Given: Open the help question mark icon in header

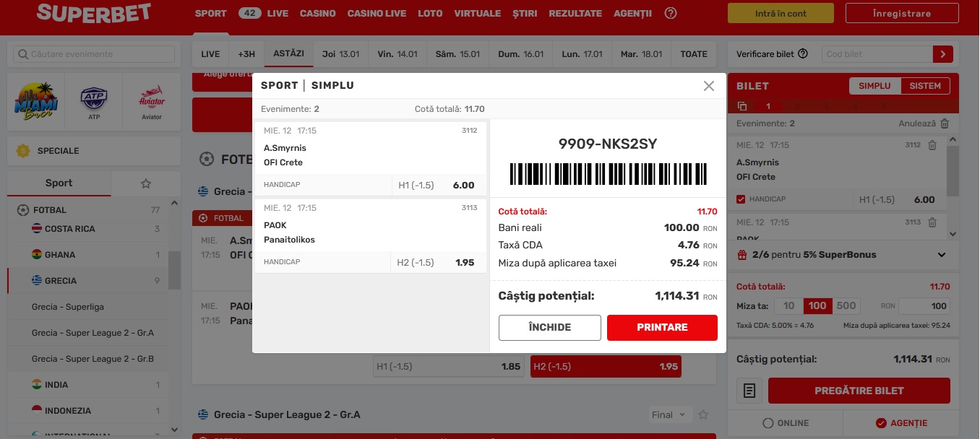Looking at the screenshot, I should 671,13.
